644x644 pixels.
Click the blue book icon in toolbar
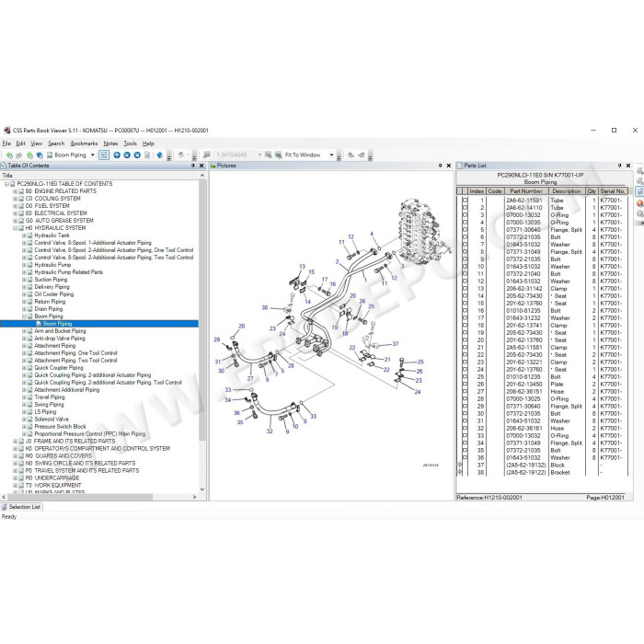pyautogui.click(x=40, y=155)
